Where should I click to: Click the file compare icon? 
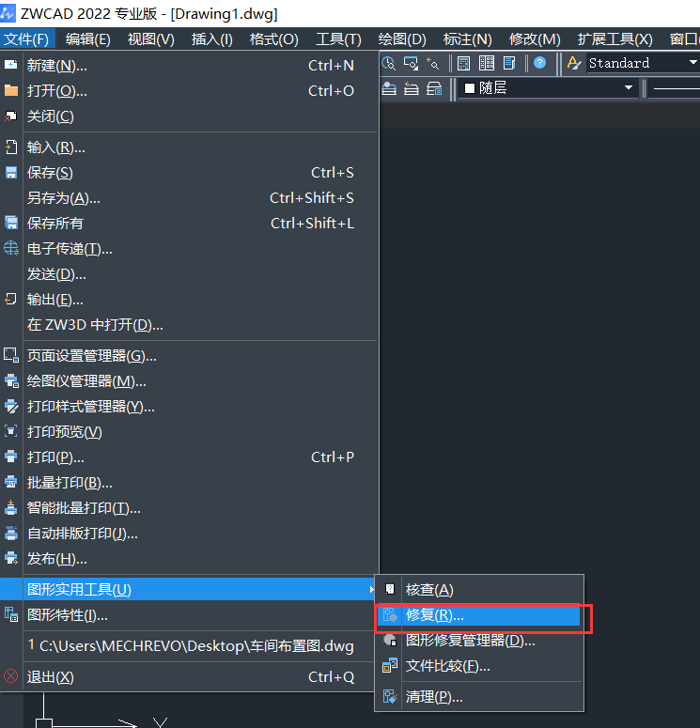[390, 666]
